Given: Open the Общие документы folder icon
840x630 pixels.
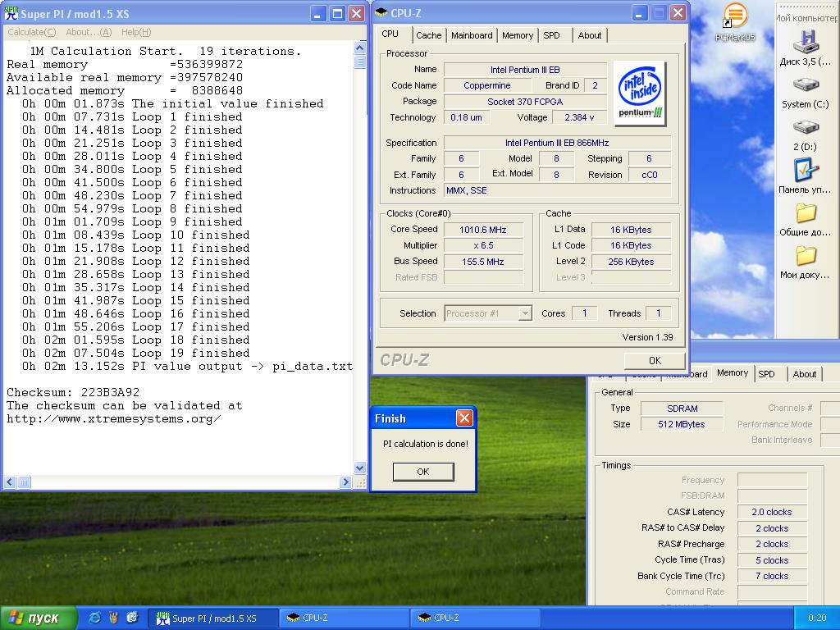Looking at the screenshot, I should click(x=806, y=220).
